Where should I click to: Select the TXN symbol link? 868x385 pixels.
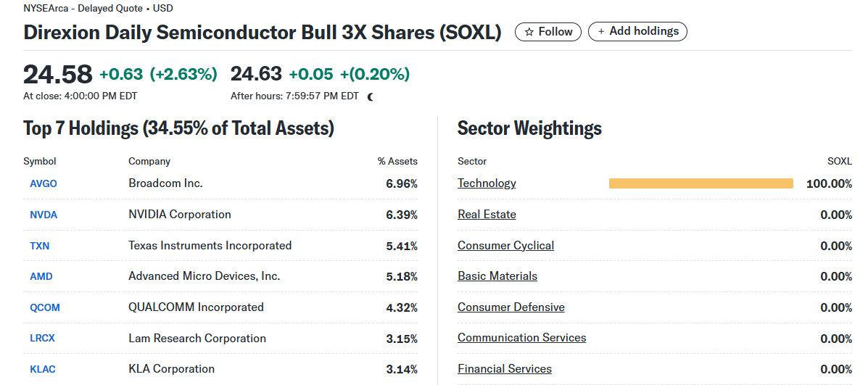(x=40, y=246)
